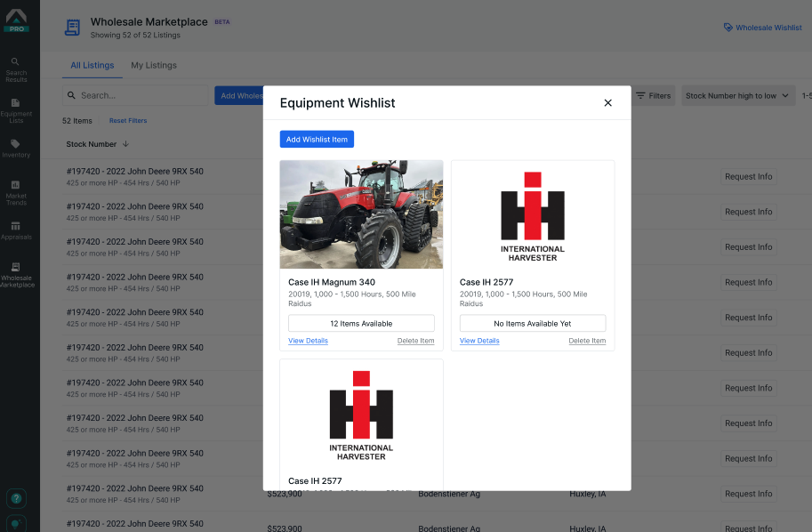This screenshot has height=532, width=812.
Task: Open Equipment Lists in the sidebar
Action: [x=16, y=111]
